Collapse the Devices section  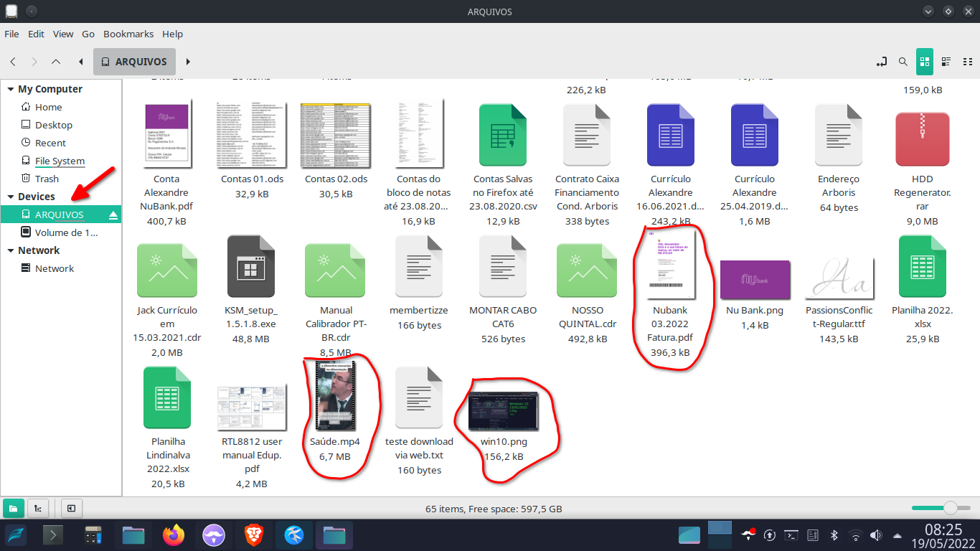pos(11,197)
